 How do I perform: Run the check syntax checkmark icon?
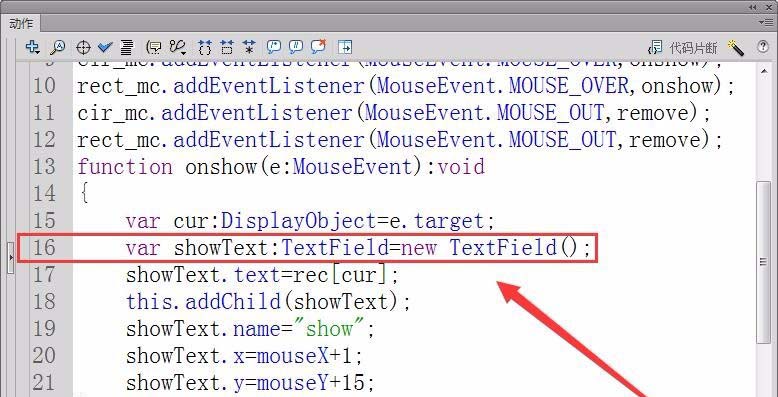105,48
